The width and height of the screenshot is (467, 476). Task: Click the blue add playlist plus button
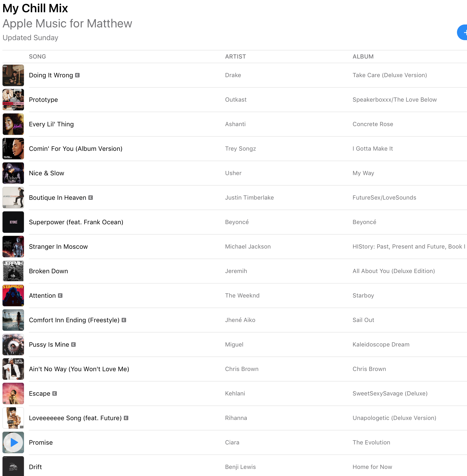click(x=462, y=32)
